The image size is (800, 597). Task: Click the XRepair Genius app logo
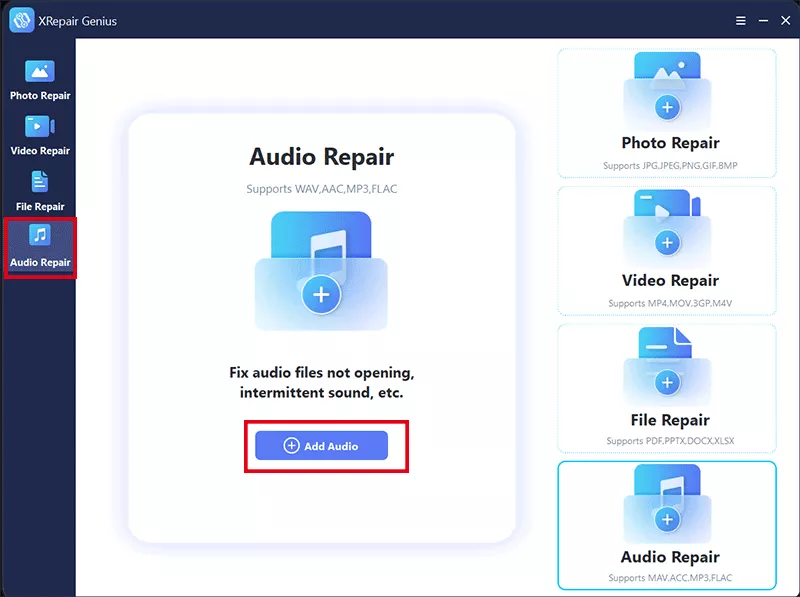[x=21, y=20]
